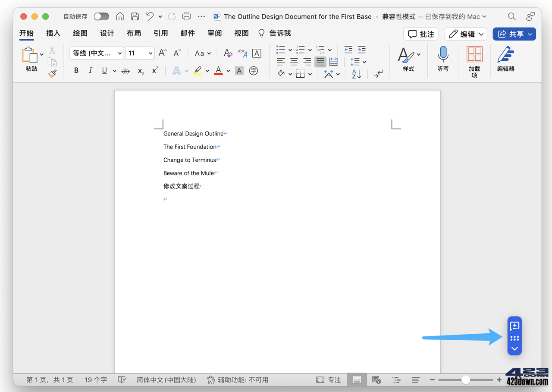Toggle italic formatting
Image resolution: width=552 pixels, height=392 pixels.
click(90, 71)
